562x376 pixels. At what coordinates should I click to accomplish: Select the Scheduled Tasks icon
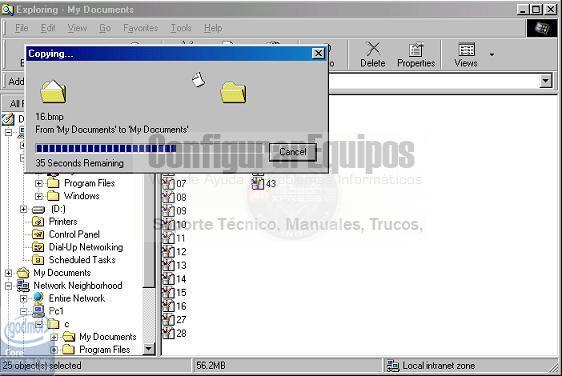click(x=38, y=260)
